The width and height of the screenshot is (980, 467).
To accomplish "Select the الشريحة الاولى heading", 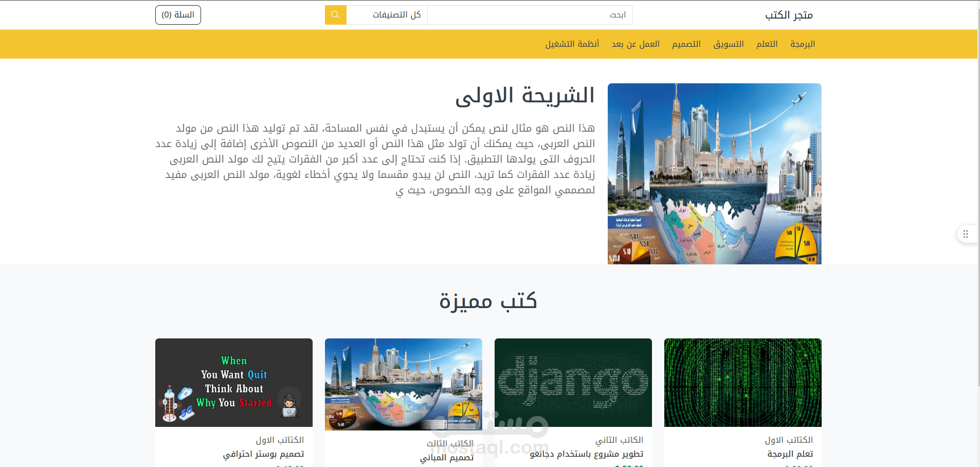I will coord(525,96).
